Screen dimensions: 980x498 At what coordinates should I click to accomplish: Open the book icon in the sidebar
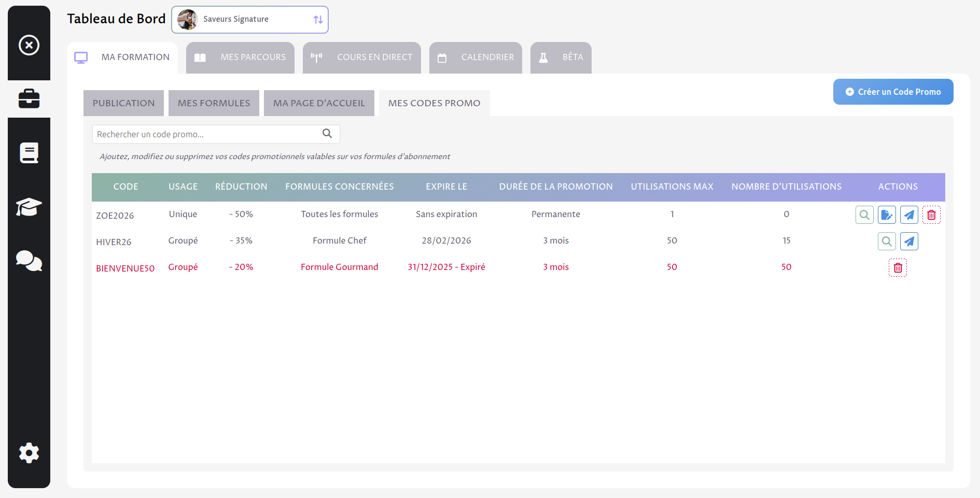tap(29, 152)
